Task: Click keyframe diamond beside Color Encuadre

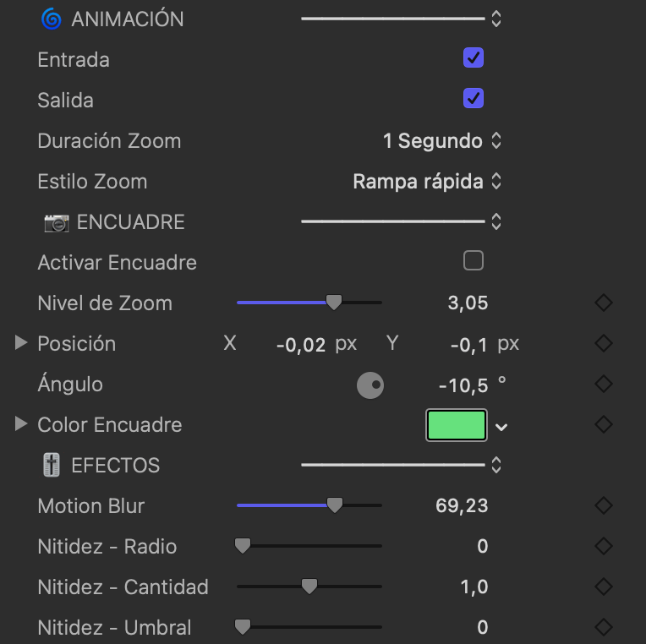Action: pyautogui.click(x=603, y=424)
